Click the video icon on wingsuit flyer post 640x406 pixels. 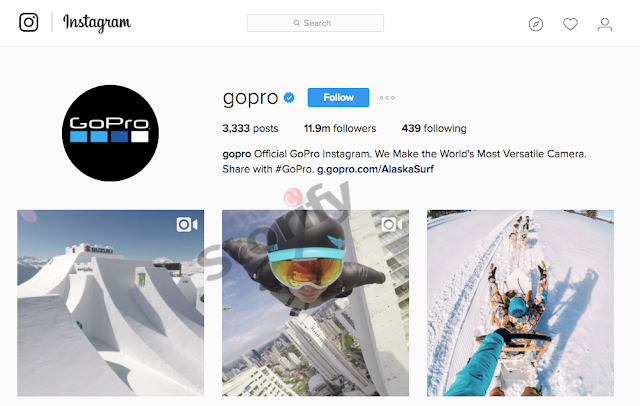point(392,224)
